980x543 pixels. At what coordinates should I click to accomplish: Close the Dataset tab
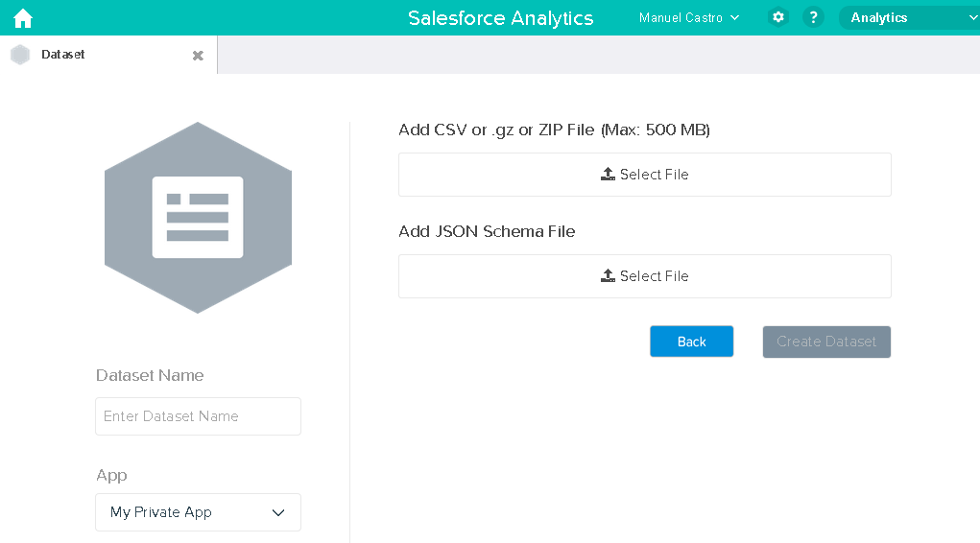click(x=198, y=56)
